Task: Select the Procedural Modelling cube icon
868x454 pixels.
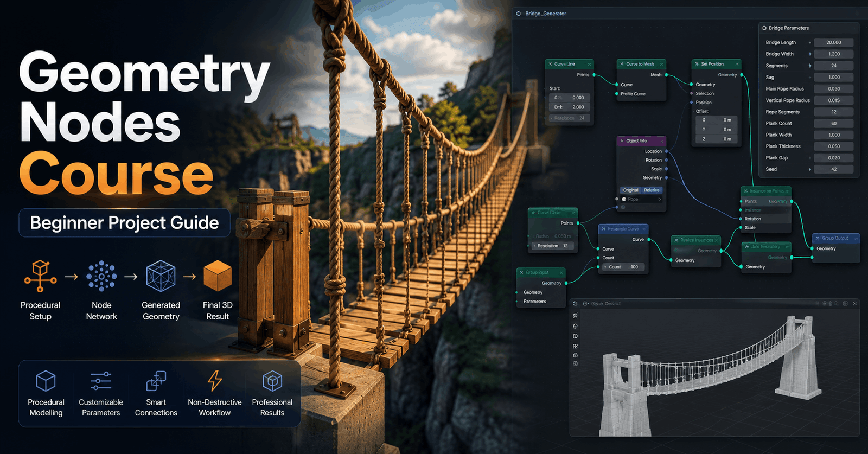Action: (x=46, y=381)
